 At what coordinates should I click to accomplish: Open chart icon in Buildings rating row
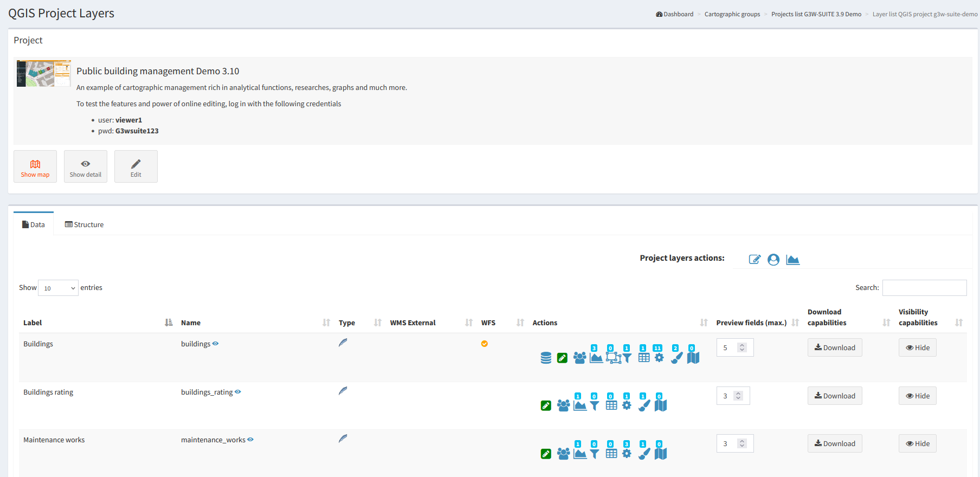pos(580,405)
